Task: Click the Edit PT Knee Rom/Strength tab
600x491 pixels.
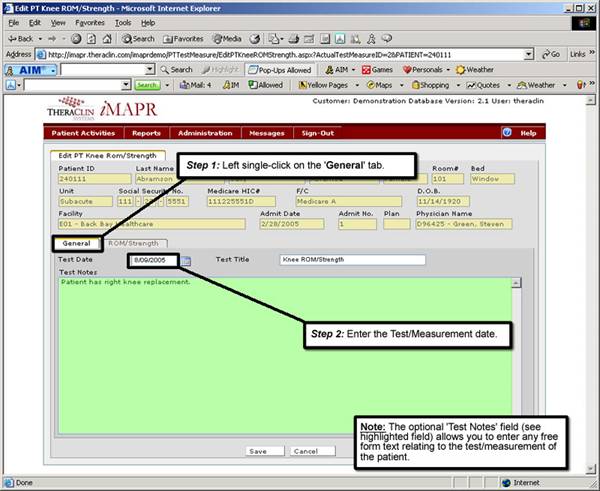Action: pyautogui.click(x=108, y=155)
